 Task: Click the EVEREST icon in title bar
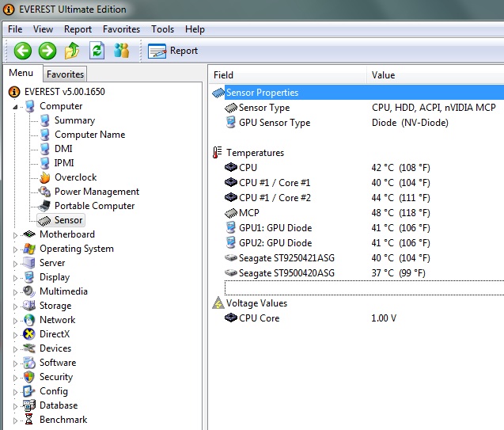tap(9, 10)
